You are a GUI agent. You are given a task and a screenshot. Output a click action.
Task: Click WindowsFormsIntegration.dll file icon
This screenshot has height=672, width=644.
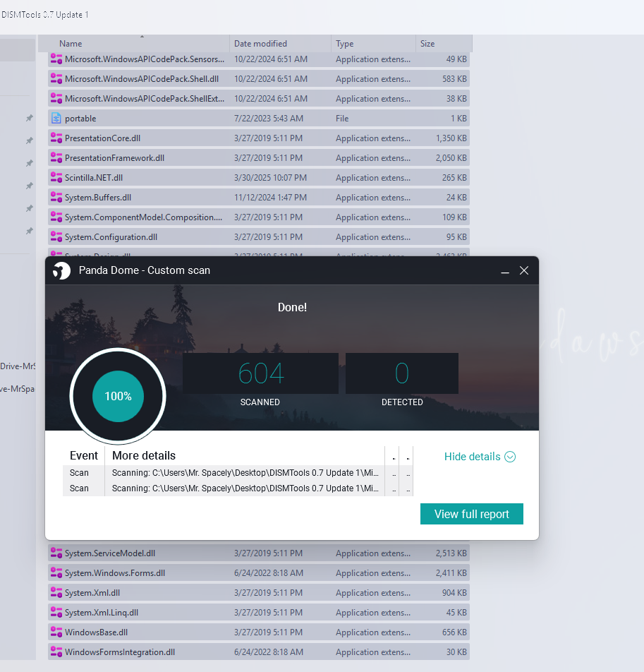(x=56, y=652)
